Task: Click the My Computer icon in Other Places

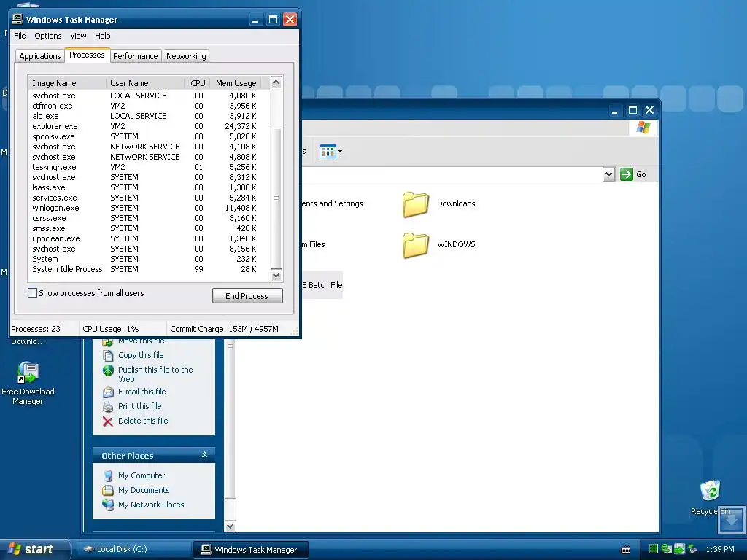Action: tap(108, 475)
